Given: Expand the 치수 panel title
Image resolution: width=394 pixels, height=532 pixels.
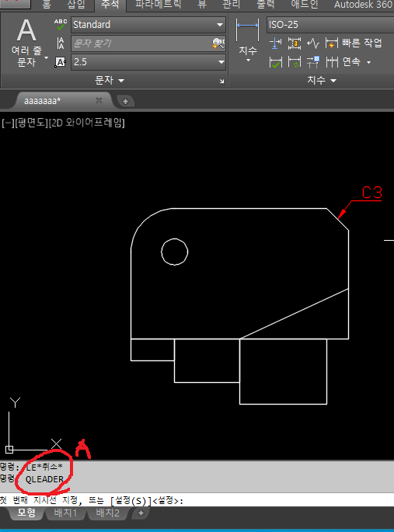Looking at the screenshot, I should pyautogui.click(x=321, y=81).
